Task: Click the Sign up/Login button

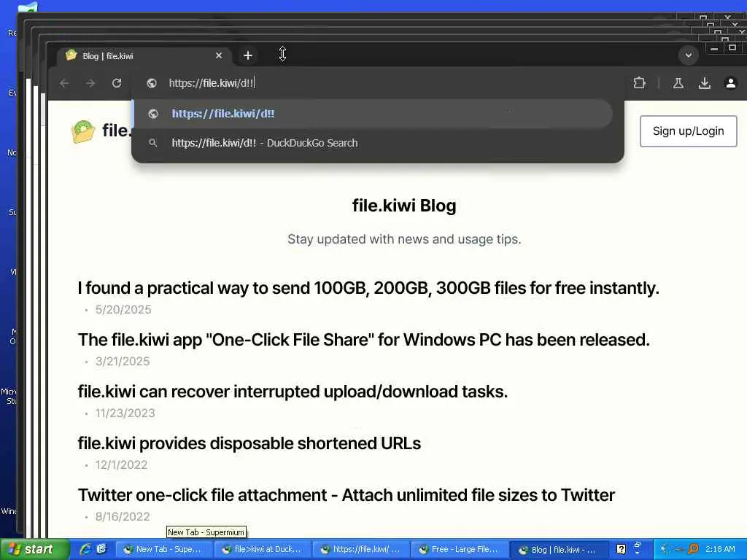Action: click(689, 131)
